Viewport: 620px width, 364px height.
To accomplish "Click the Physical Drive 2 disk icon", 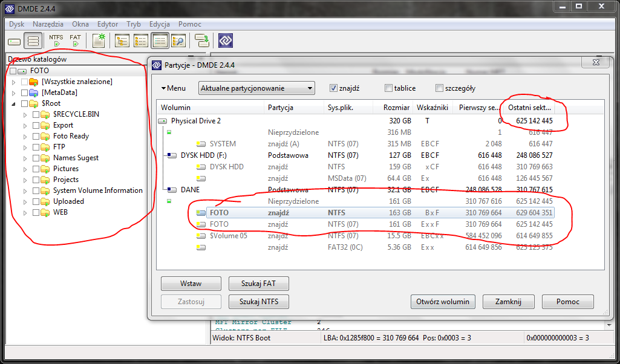I will point(162,121).
